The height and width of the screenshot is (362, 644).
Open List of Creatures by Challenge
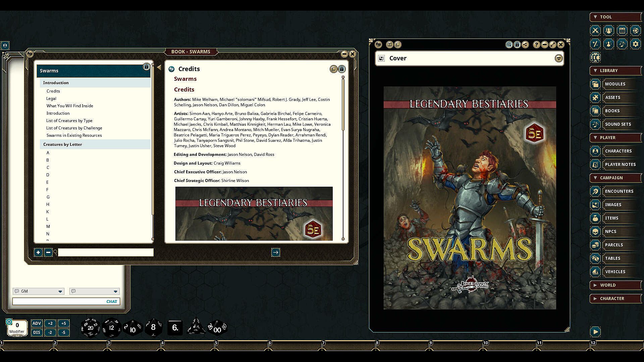click(74, 128)
